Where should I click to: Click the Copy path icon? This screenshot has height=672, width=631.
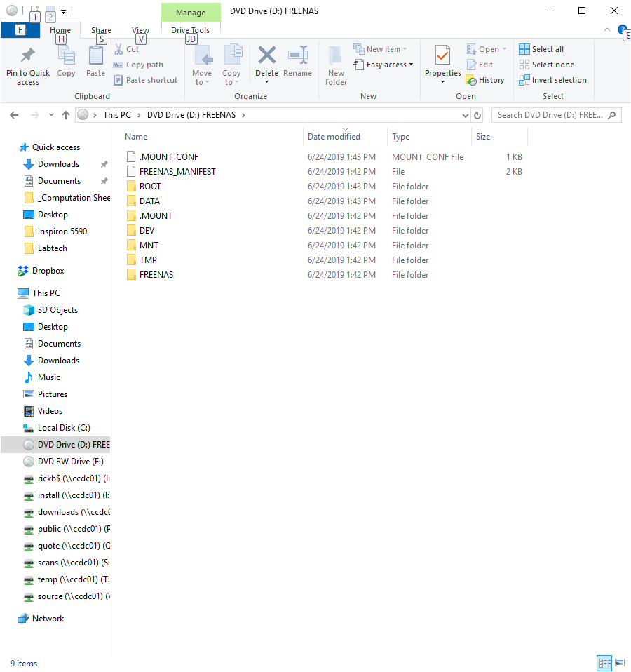[118, 65]
